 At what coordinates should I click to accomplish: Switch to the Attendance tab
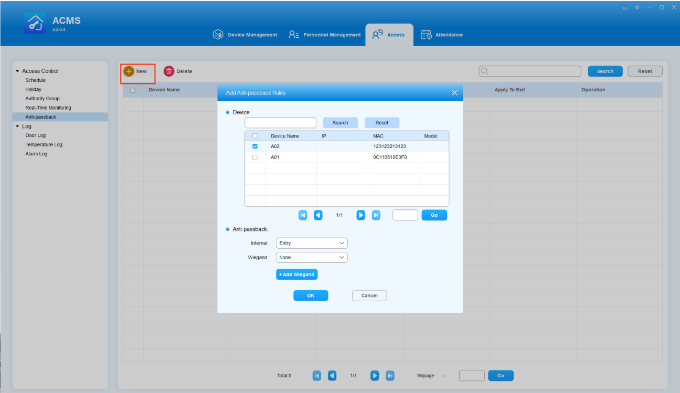click(442, 35)
